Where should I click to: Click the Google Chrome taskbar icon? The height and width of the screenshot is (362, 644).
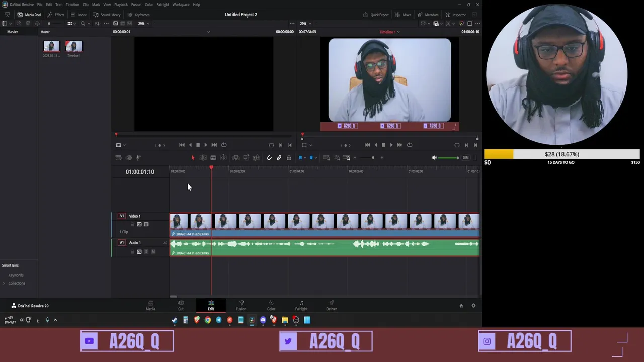point(207,320)
